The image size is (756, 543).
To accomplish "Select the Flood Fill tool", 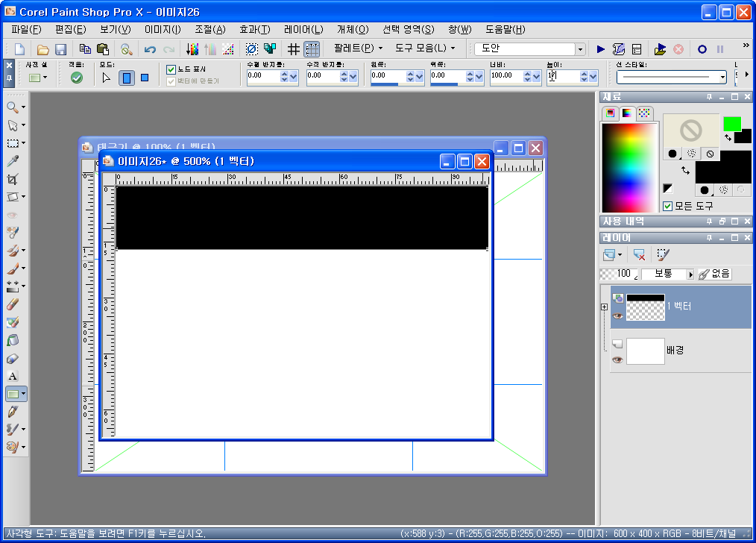I will (13, 340).
